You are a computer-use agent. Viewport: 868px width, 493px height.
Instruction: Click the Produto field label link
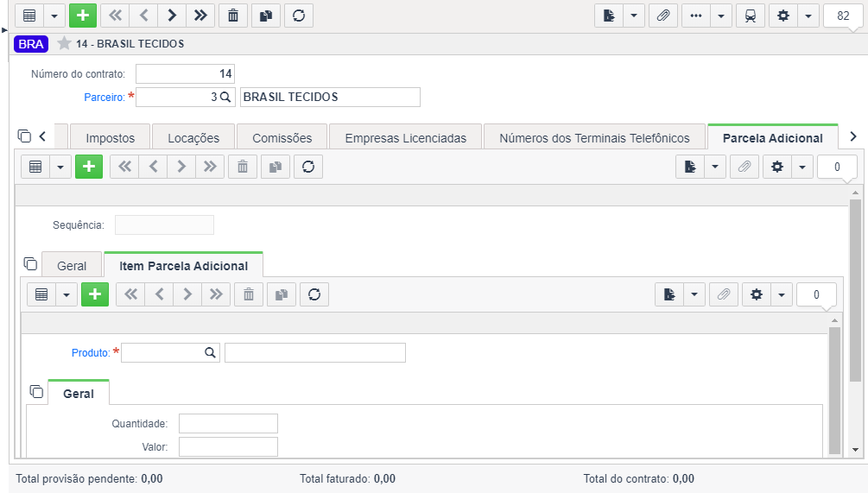click(x=91, y=353)
